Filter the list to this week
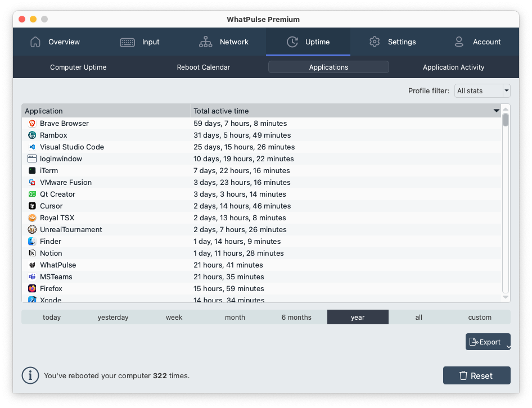The width and height of the screenshot is (532, 408). pos(174,317)
